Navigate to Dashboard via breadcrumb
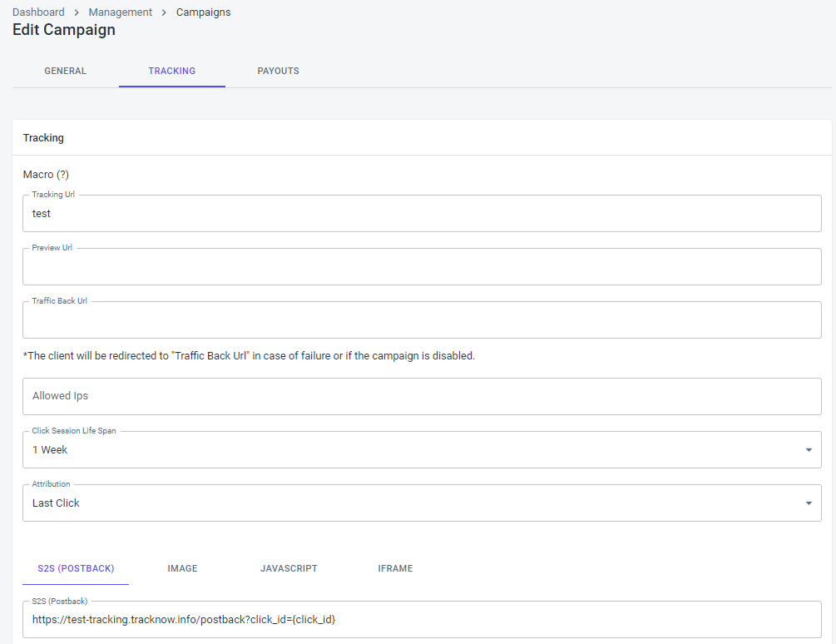Viewport: 836px width, 644px height. (x=38, y=12)
